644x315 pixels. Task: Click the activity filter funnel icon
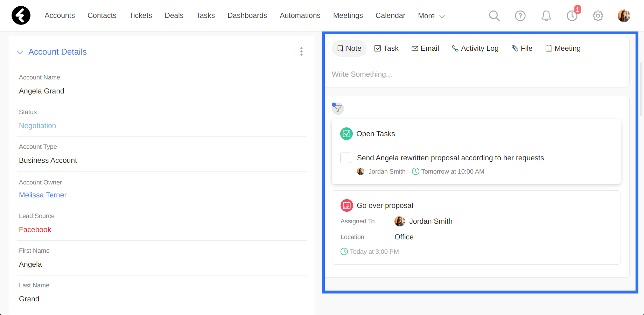[x=338, y=108]
